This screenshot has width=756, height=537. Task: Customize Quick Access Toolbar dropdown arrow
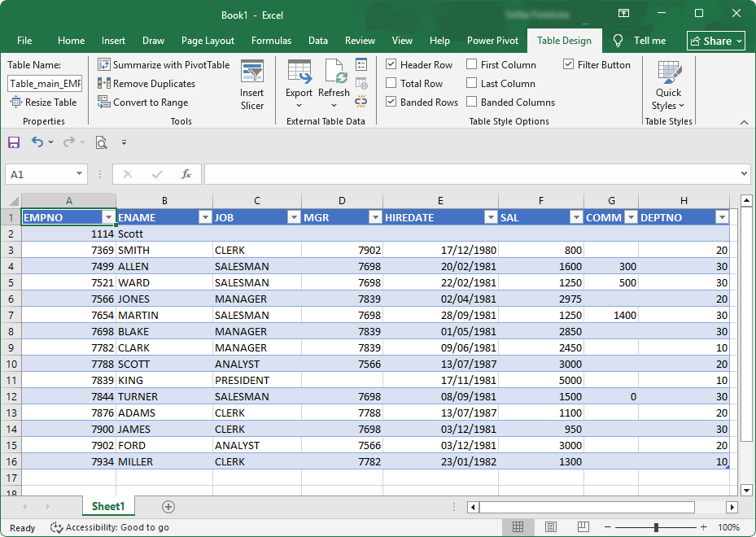pos(124,142)
